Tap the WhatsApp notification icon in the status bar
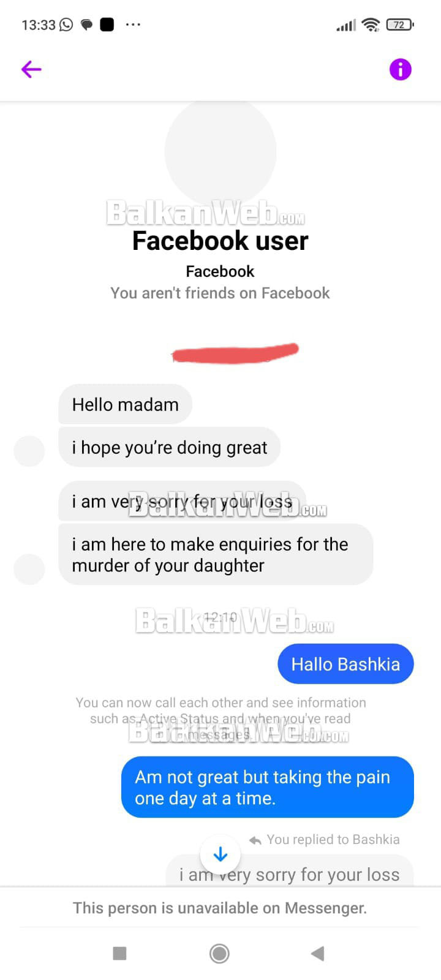Image resolution: width=441 pixels, height=980 pixels. [x=66, y=24]
